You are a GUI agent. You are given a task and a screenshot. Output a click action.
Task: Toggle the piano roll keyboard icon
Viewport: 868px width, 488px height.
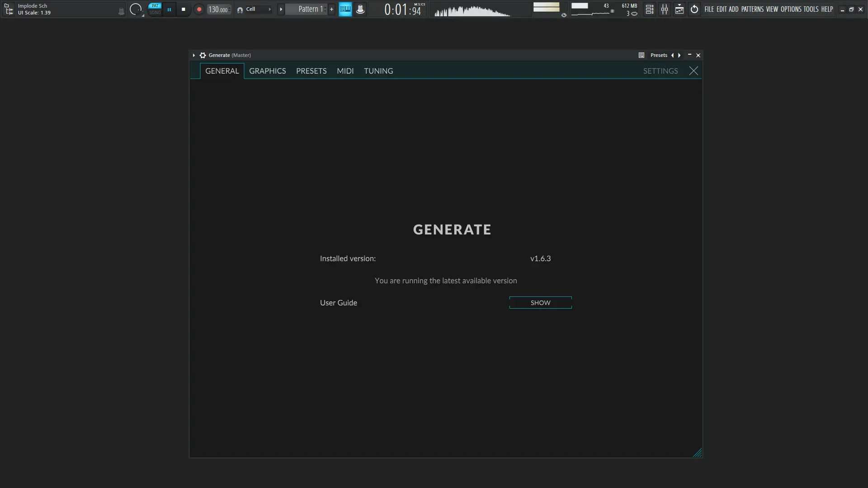point(345,9)
